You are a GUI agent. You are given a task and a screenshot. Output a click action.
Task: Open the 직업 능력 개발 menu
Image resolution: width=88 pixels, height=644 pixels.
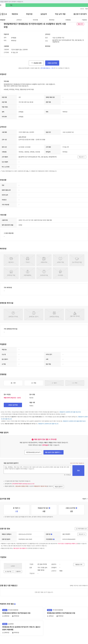60,14
